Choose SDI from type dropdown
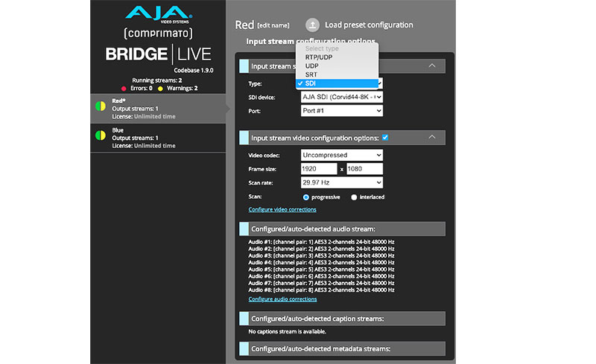 pyautogui.click(x=337, y=83)
